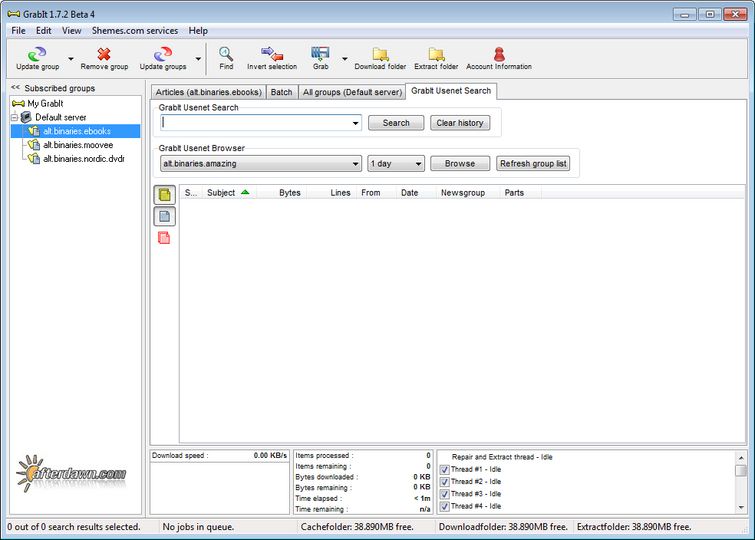This screenshot has height=540, width=755.
Task: Select GrabIt Usenet Search tab
Action: (x=451, y=91)
